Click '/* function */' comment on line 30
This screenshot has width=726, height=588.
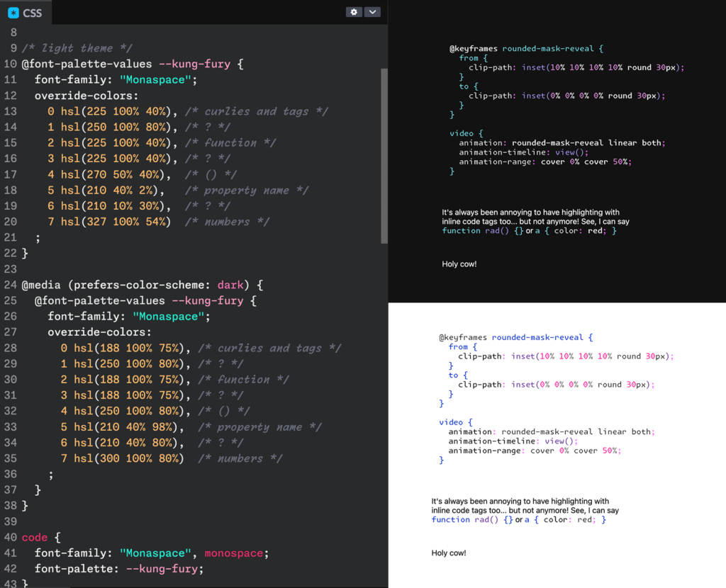coord(243,379)
